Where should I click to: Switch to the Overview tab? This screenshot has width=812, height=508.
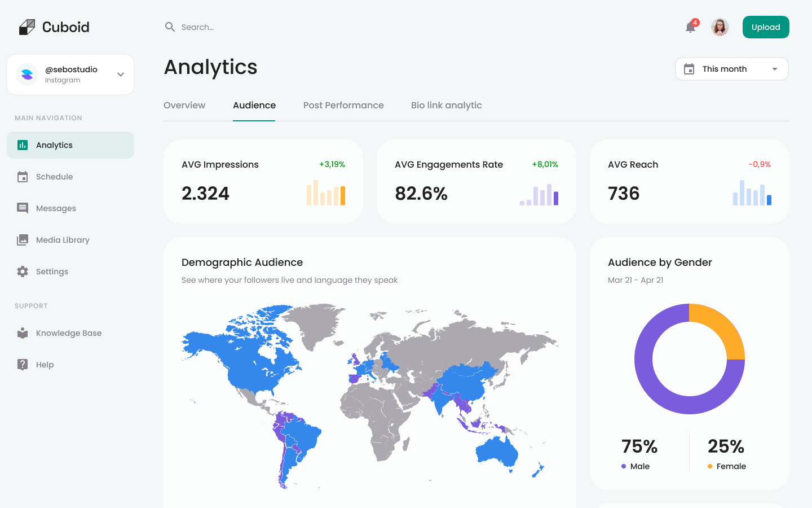pos(184,105)
